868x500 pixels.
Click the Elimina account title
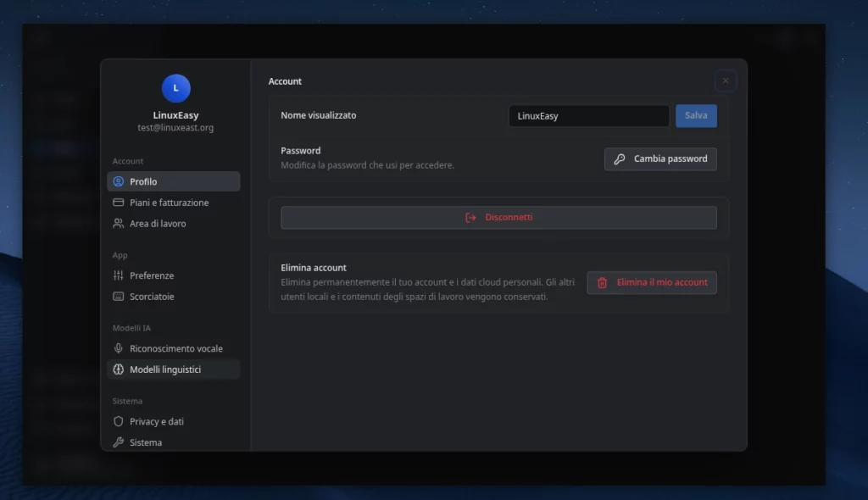(314, 268)
